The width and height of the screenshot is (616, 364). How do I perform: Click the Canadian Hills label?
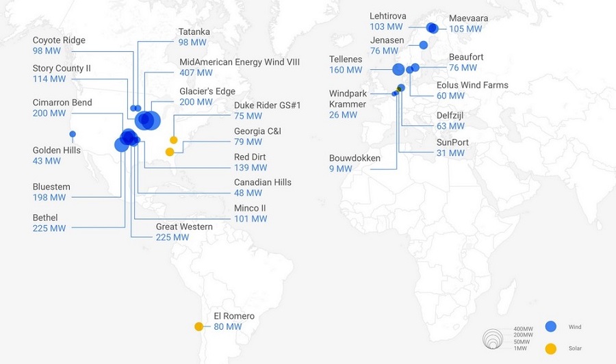point(263,182)
